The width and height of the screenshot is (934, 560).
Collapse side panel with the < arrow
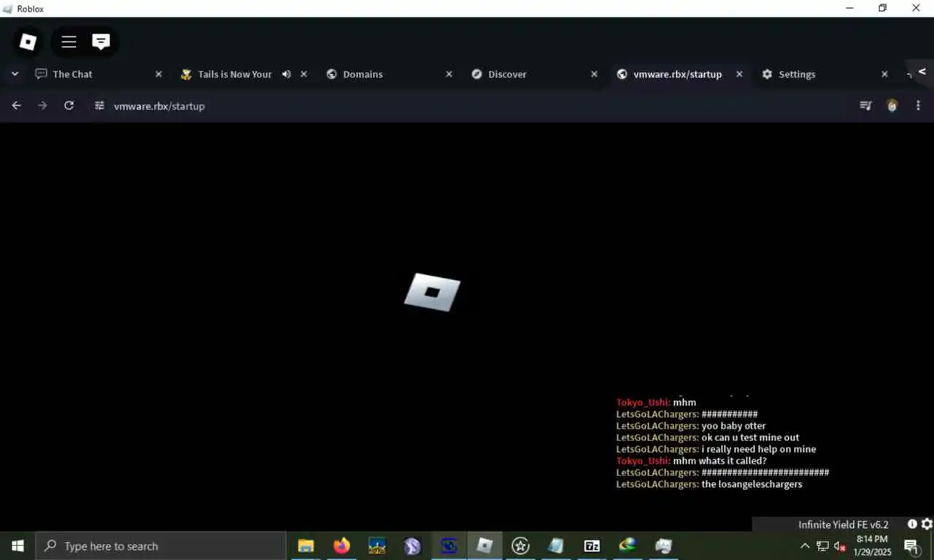[x=922, y=71]
